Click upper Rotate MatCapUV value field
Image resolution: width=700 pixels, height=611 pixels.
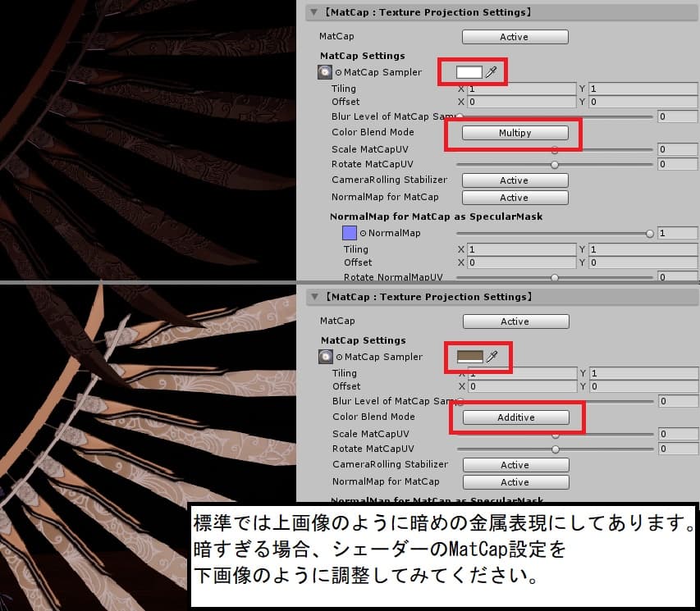(x=678, y=164)
